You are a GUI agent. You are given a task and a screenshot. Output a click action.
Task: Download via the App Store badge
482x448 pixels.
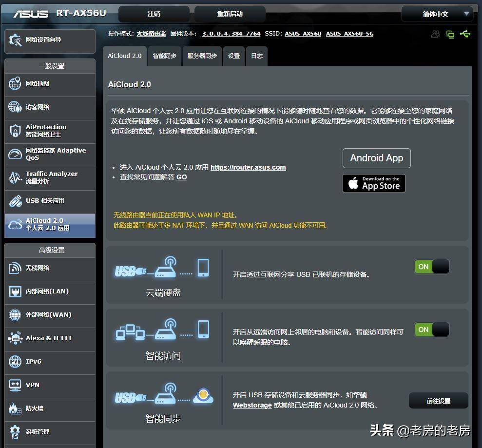(374, 183)
